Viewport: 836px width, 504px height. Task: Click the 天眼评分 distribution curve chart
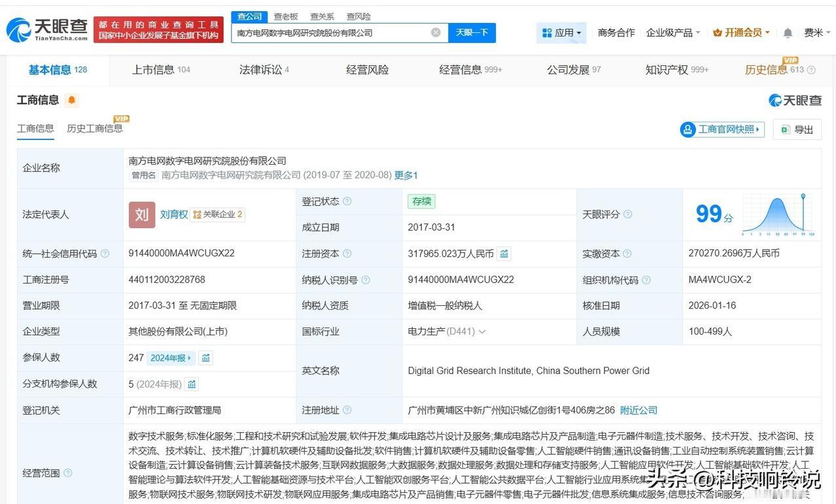778,214
